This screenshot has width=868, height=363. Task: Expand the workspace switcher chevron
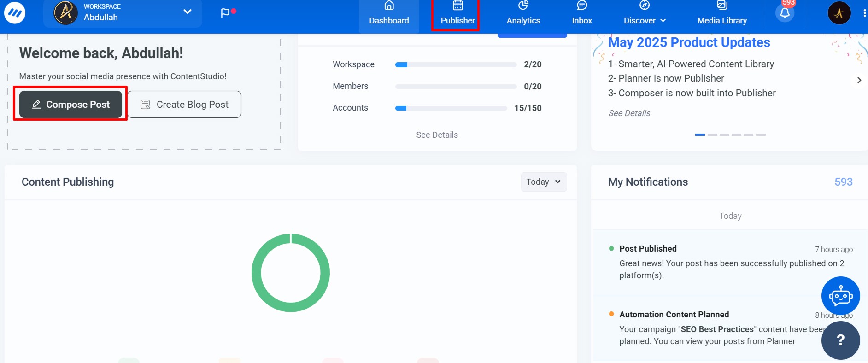click(x=187, y=12)
